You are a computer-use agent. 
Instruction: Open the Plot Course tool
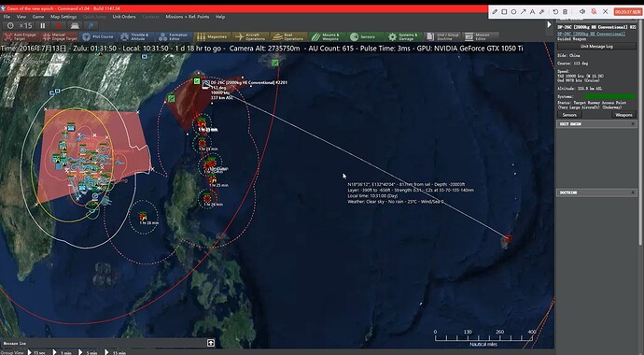tap(98, 36)
